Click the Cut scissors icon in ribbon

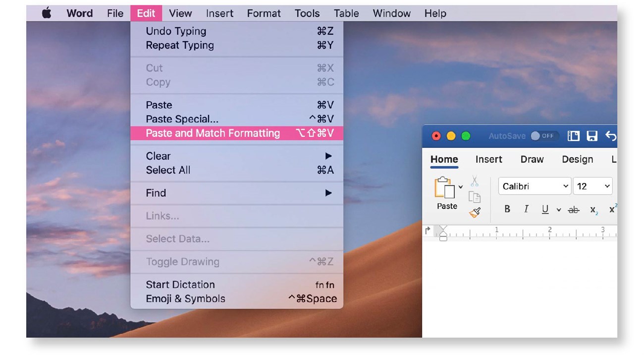click(x=475, y=181)
